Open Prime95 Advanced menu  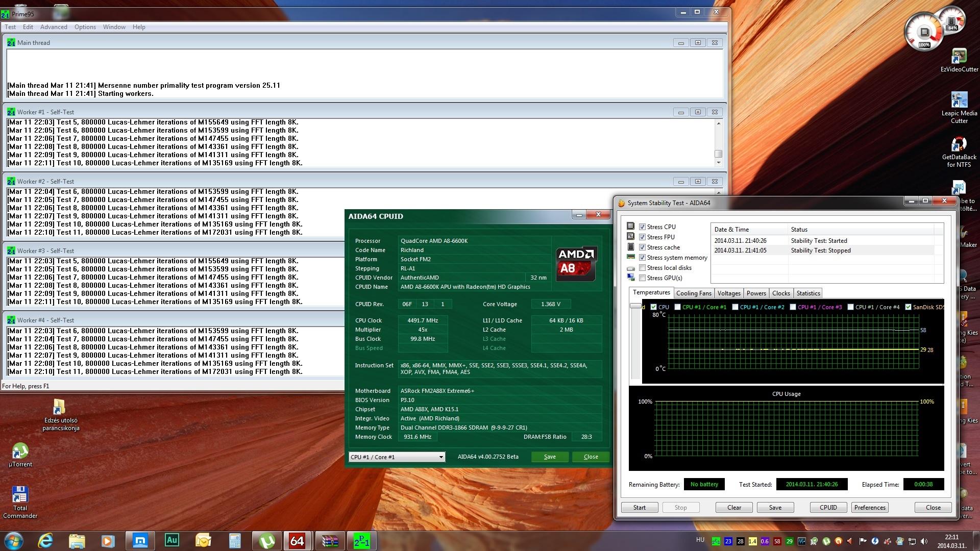pos(54,27)
